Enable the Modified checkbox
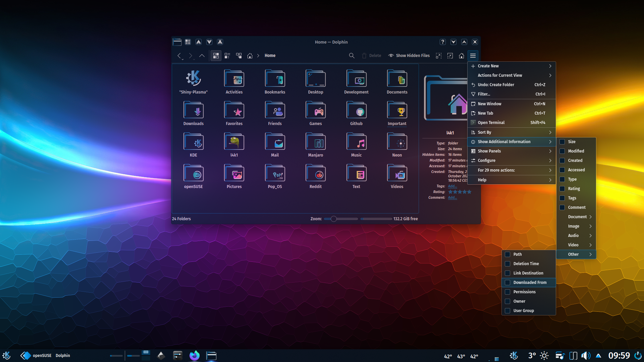 (562, 151)
